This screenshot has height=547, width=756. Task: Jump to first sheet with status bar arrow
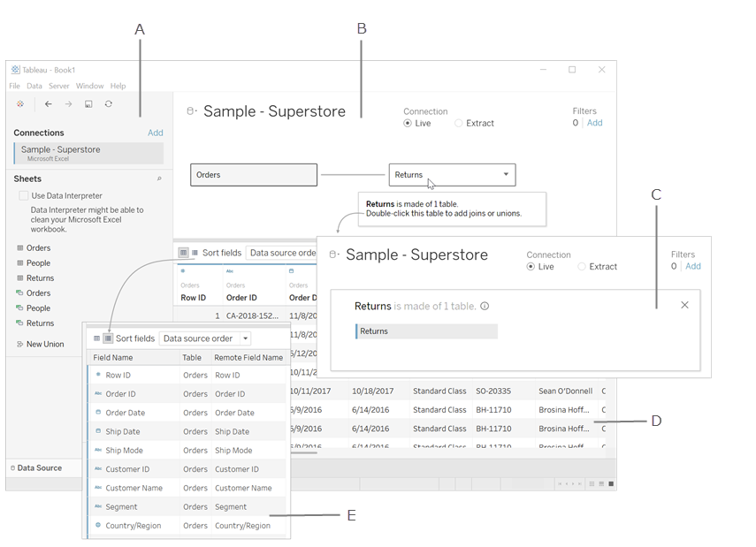tap(560, 483)
